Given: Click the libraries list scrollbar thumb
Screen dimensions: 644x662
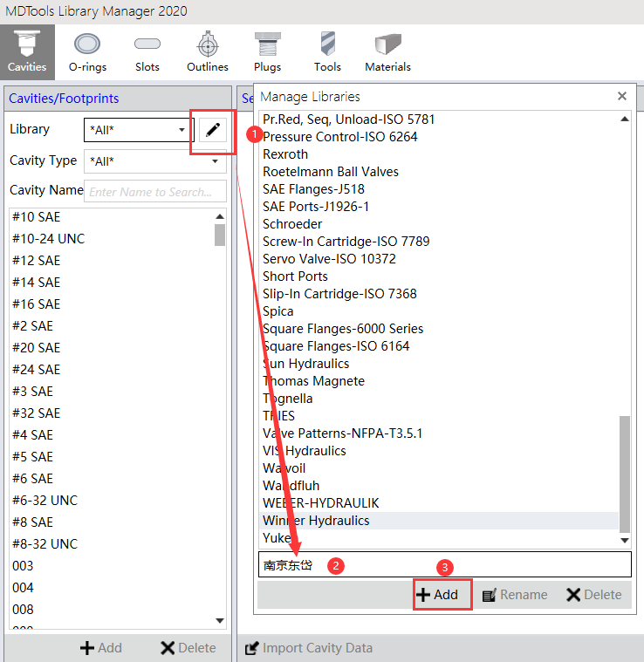Looking at the screenshot, I should [625, 474].
